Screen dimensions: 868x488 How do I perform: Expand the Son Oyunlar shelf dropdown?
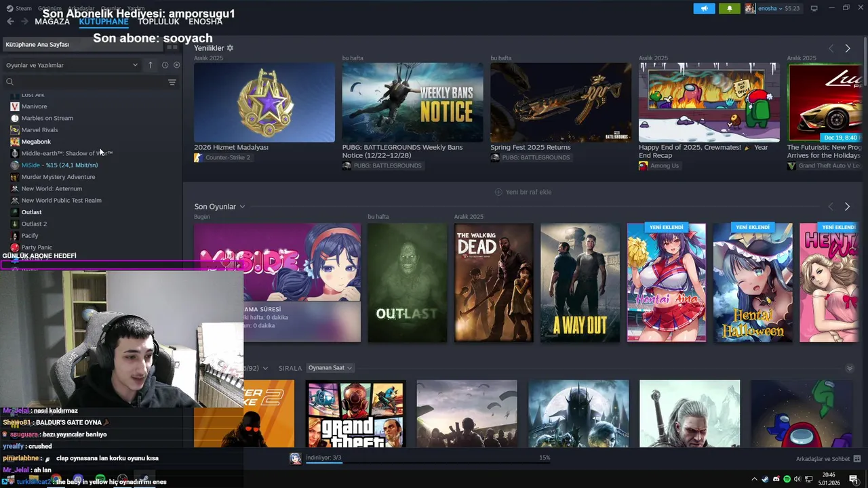[242, 207]
